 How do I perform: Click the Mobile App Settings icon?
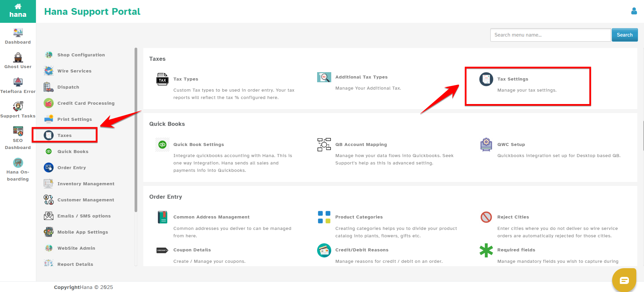click(x=49, y=232)
